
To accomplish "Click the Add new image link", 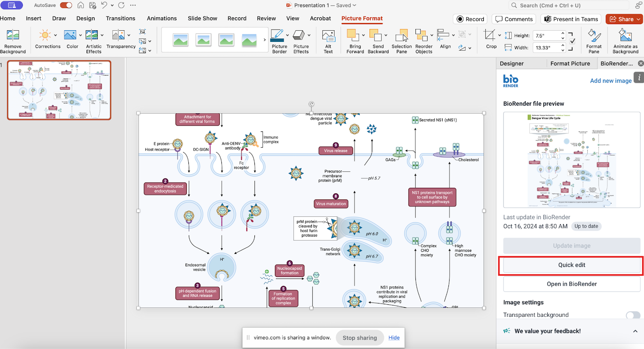I will [611, 81].
